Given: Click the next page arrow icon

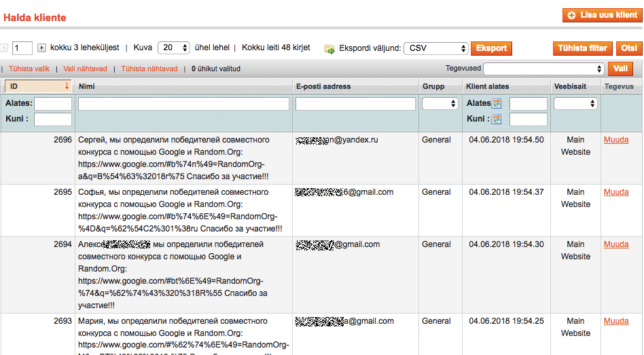Looking at the screenshot, I should click(x=41, y=48).
